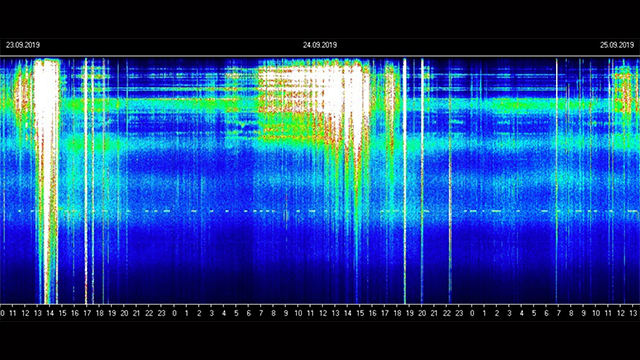Image resolution: width=640 pixels, height=360 pixels.
Task: Click the leftmost hour 11 axis label
Action: [13, 313]
